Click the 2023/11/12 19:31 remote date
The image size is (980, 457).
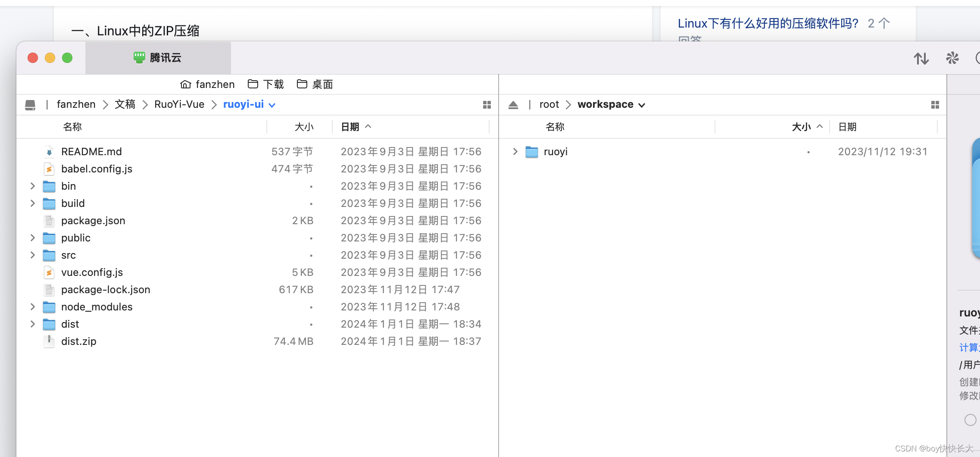click(x=883, y=152)
